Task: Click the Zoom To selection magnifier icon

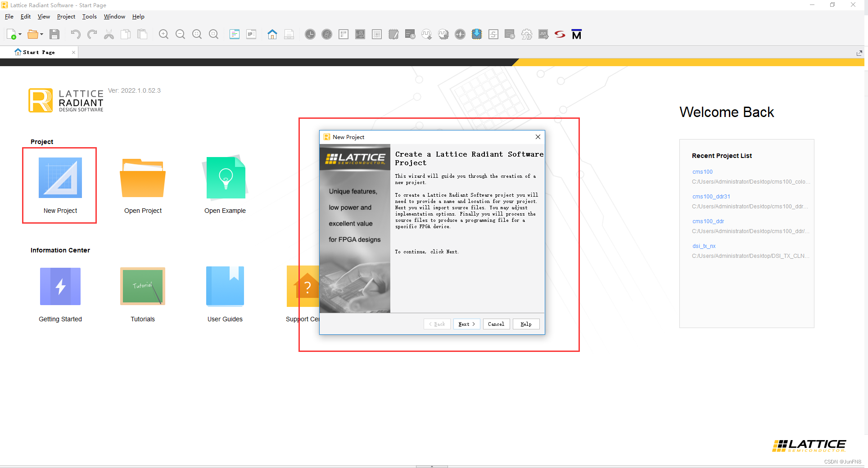Action: pos(213,34)
